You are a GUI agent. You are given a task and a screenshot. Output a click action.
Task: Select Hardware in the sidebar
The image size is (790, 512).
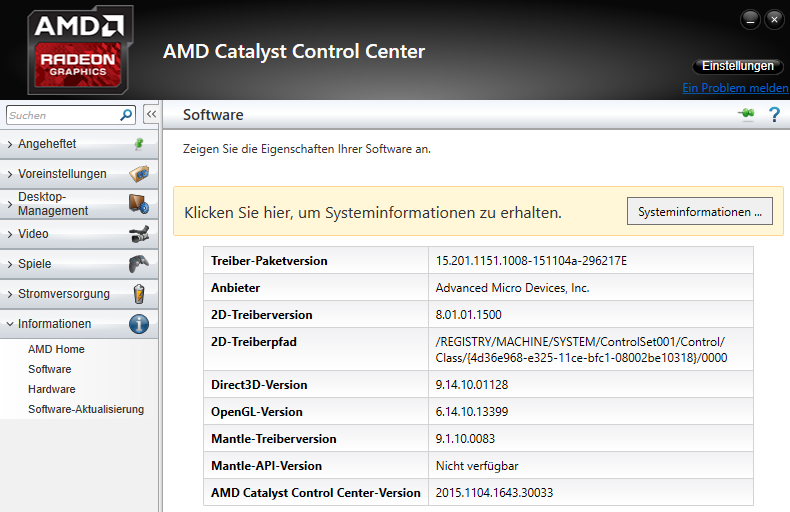tap(51, 389)
